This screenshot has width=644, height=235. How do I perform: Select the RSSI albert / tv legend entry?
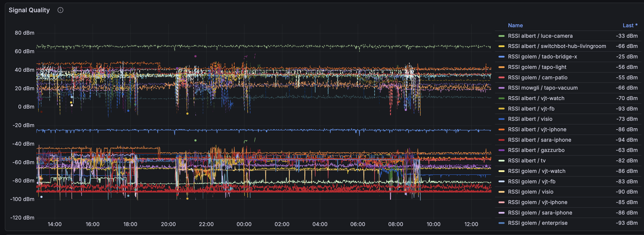pyautogui.click(x=526, y=161)
